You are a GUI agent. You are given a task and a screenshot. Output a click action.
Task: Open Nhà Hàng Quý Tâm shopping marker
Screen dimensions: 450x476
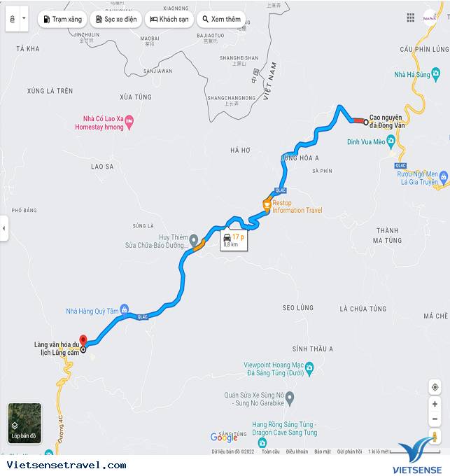tap(124, 310)
